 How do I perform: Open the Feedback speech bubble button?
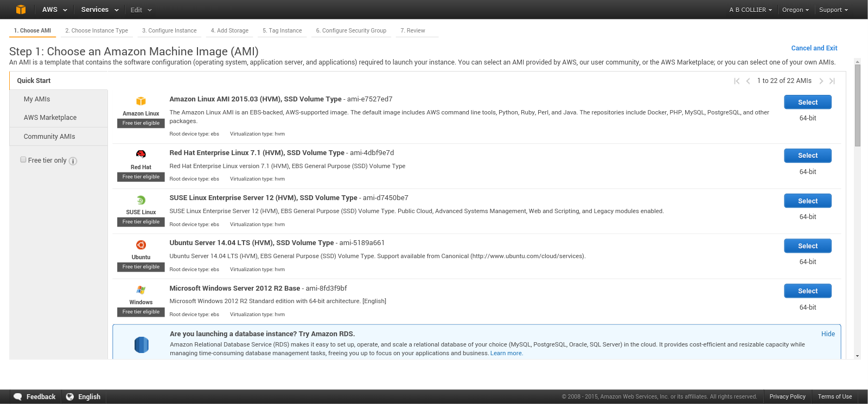pyautogui.click(x=35, y=397)
